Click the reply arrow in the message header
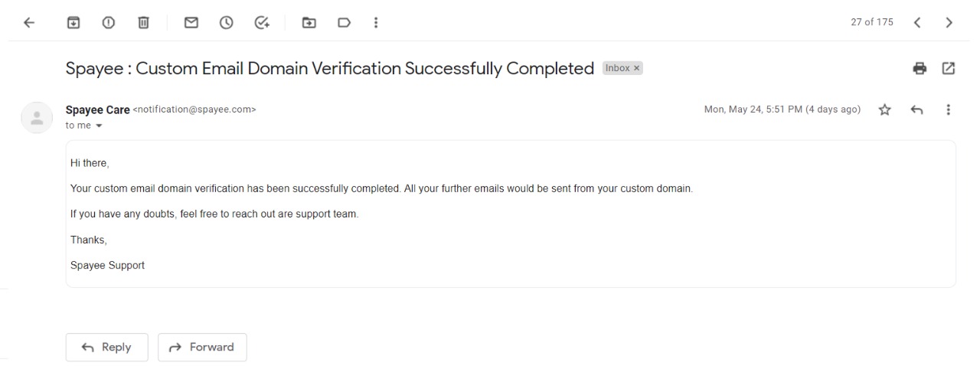 click(x=916, y=110)
